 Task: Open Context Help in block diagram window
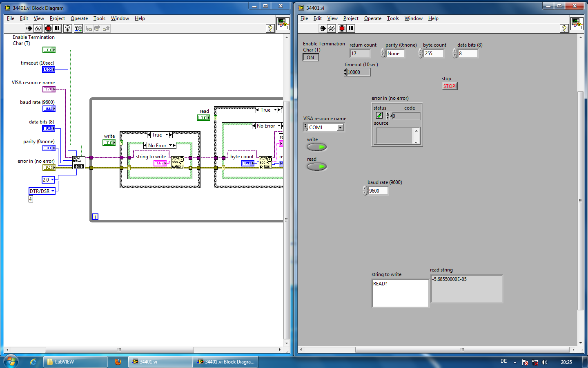270,28
